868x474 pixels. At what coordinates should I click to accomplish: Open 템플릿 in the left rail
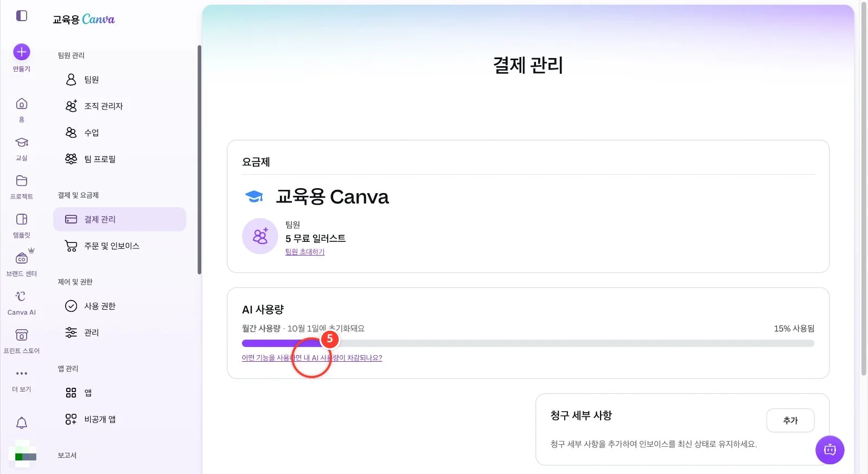click(x=22, y=226)
